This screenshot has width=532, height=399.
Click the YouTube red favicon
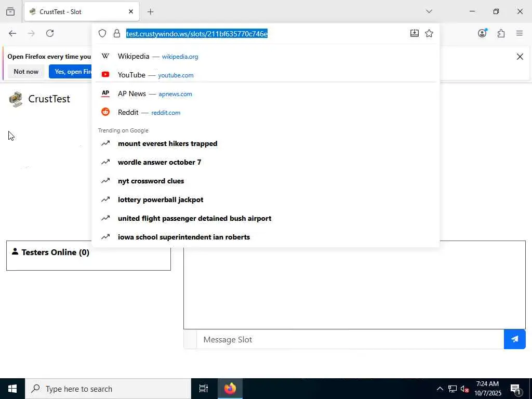point(105,74)
